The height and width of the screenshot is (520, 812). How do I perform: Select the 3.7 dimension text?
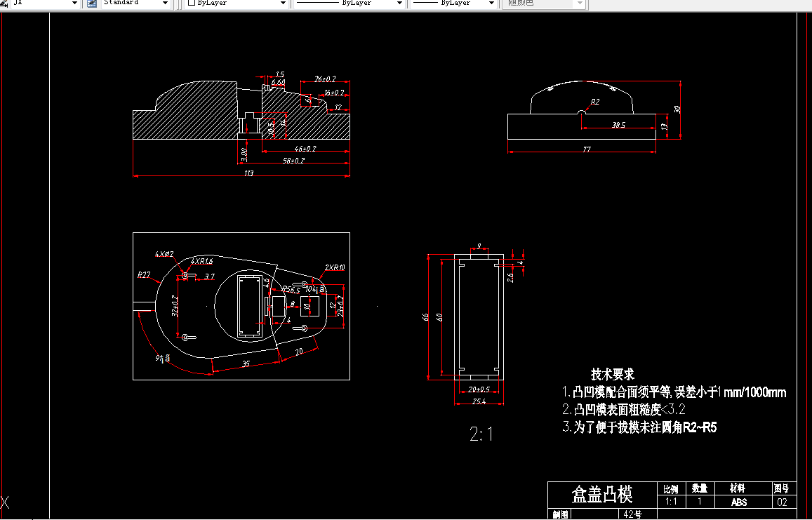(208, 276)
